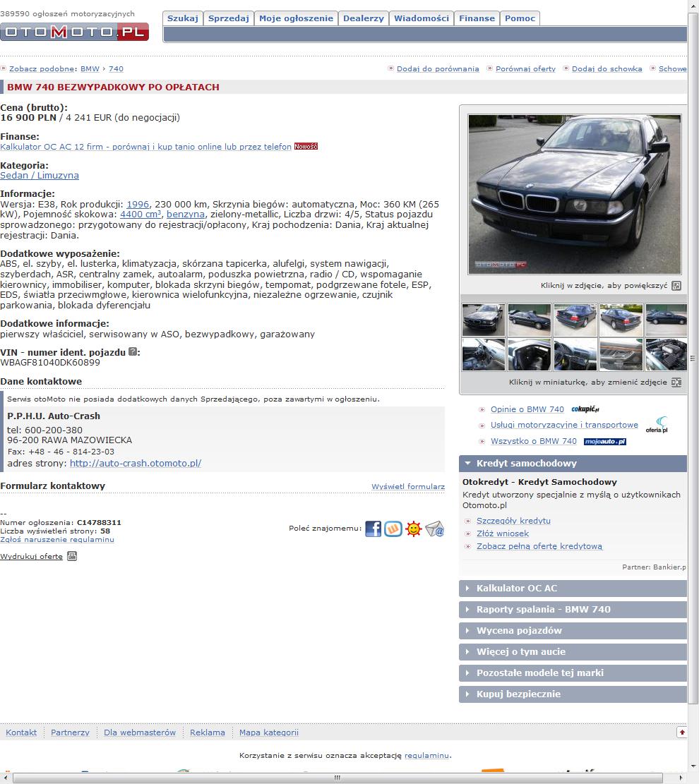The width and height of the screenshot is (699, 784).
Task: Open the Finanse tab
Action: point(477,18)
